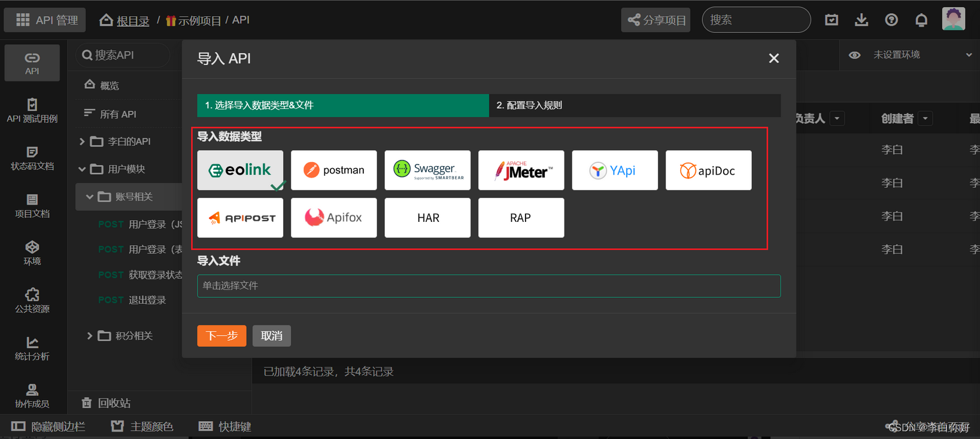Click the download icon in the header
Screen dimensions: 980x439
point(861,20)
